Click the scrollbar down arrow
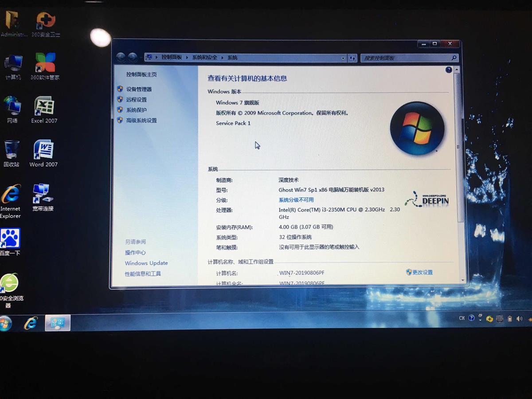 [x=462, y=280]
